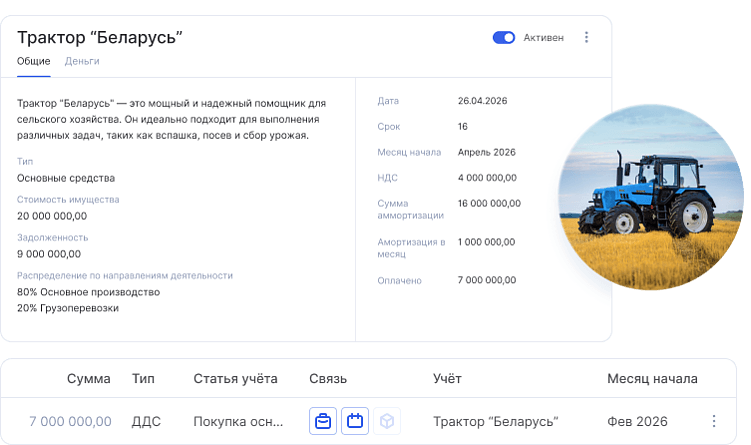Screen dimensions: 751x445
Task: Click the calendar link icon in the table row
Action: (x=355, y=421)
